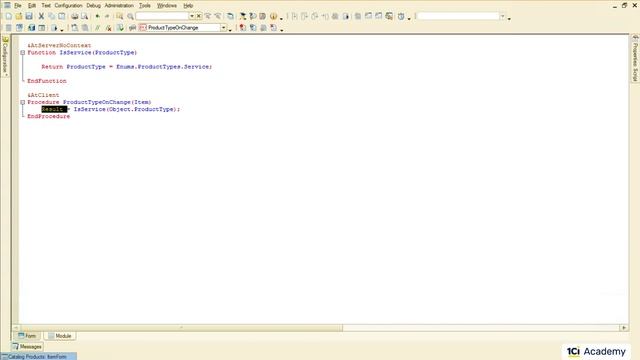The image size is (640, 360).
Task: Click the search text input field
Action: click(x=162, y=16)
